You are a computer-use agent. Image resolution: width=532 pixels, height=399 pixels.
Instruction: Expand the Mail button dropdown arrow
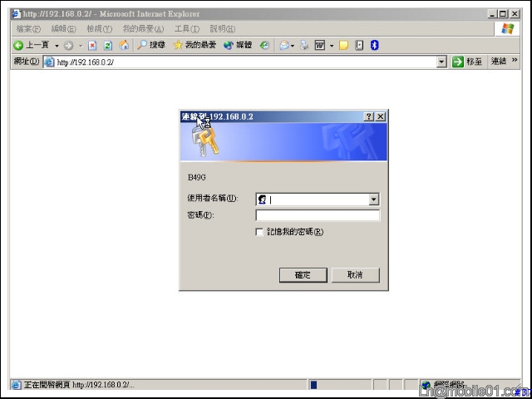(x=293, y=46)
